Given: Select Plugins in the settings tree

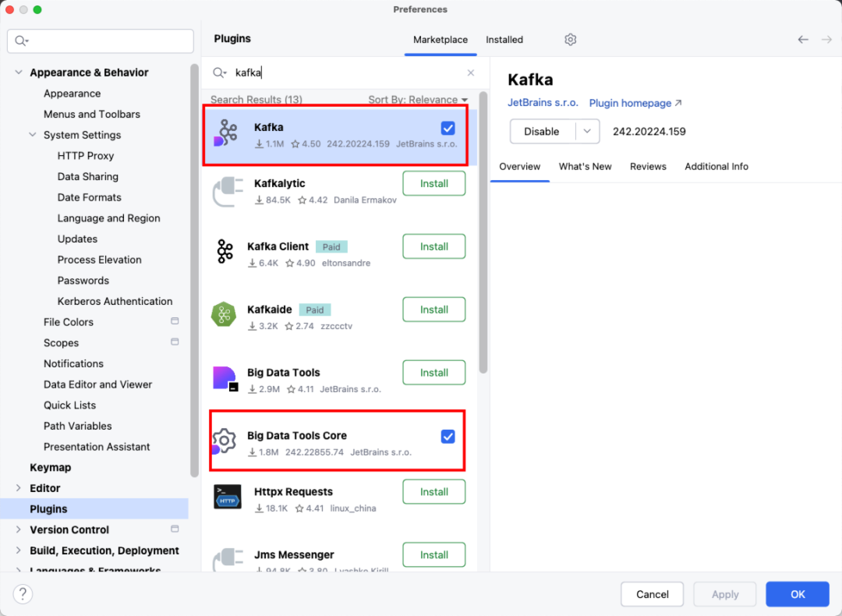Looking at the screenshot, I should [94, 508].
